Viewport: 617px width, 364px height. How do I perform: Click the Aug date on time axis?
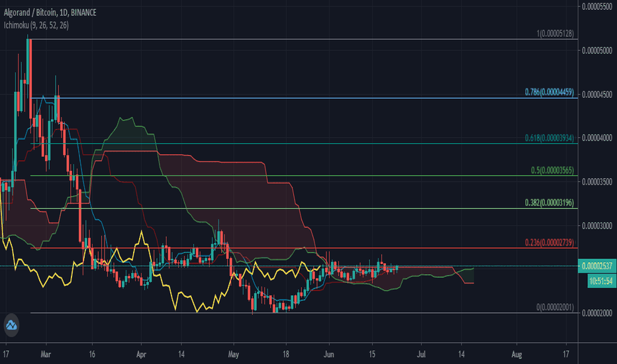516,354
